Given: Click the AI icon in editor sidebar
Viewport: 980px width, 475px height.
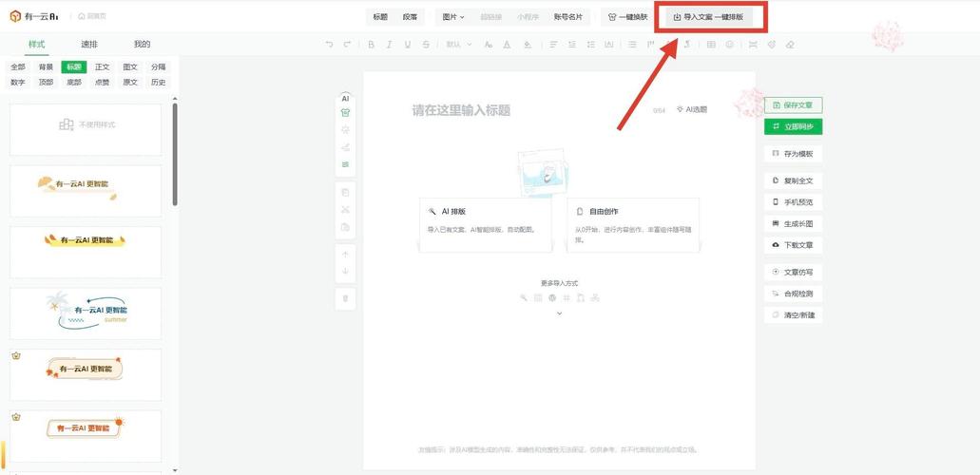Looking at the screenshot, I should [x=345, y=98].
